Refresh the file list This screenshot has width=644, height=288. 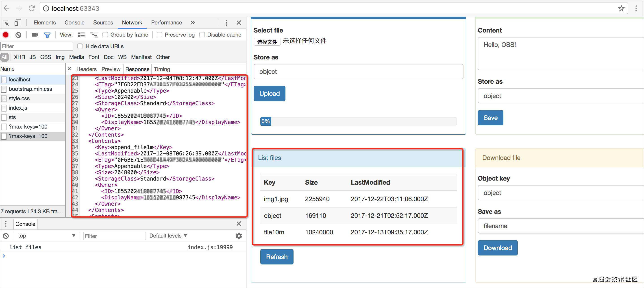(x=277, y=257)
